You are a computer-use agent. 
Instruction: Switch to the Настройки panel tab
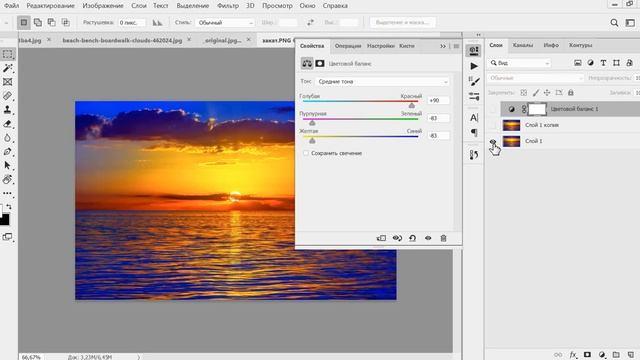[x=380, y=46]
